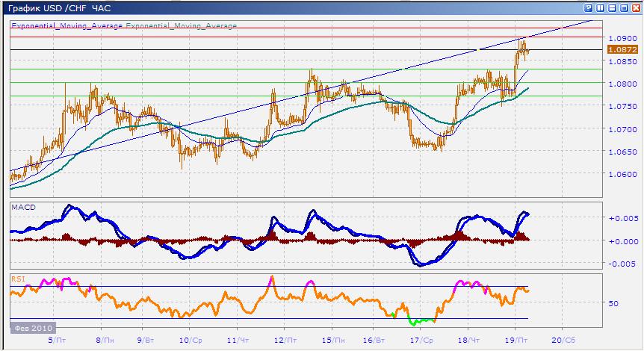Click the 17/Ср date on time axis
The width and height of the screenshot is (644, 351).
tap(422, 338)
